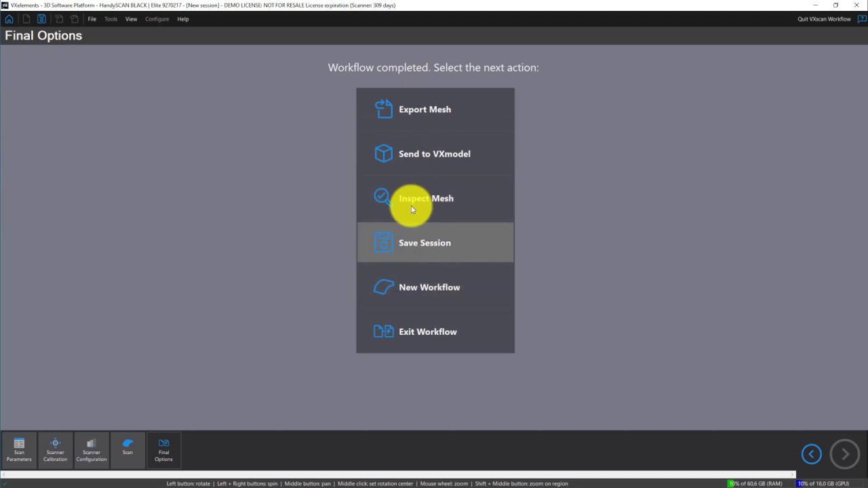Image resolution: width=868 pixels, height=488 pixels.
Task: Open the Scanner Configuration step
Action: pos(92,449)
